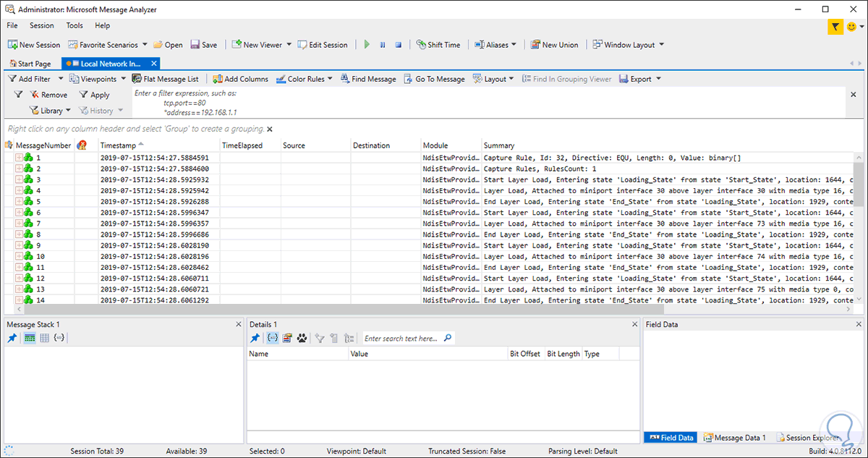Expand message number 1 row

(x=19, y=158)
